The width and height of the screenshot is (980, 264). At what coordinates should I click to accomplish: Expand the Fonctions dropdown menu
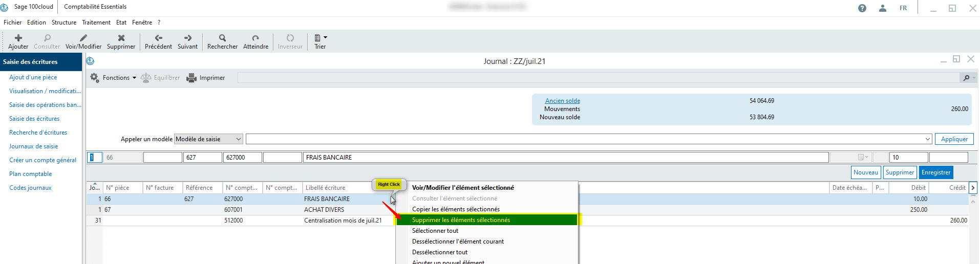(x=114, y=78)
